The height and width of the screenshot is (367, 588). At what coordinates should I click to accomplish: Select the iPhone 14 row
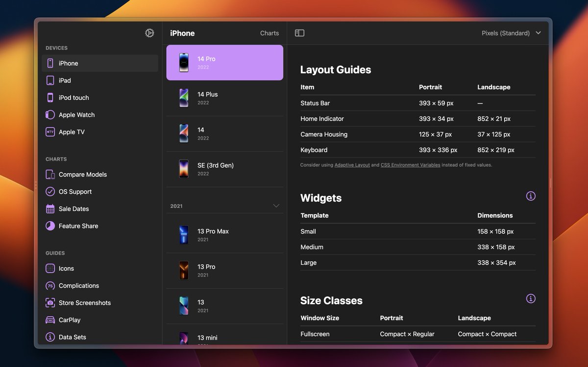225,133
